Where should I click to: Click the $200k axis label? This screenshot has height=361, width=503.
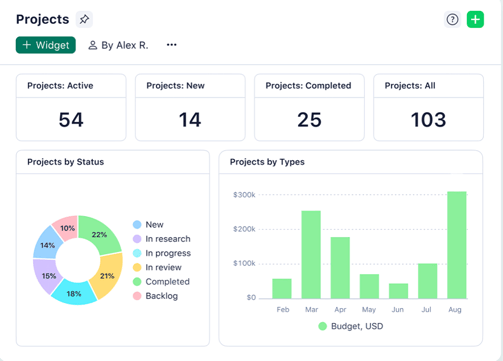[244, 229]
